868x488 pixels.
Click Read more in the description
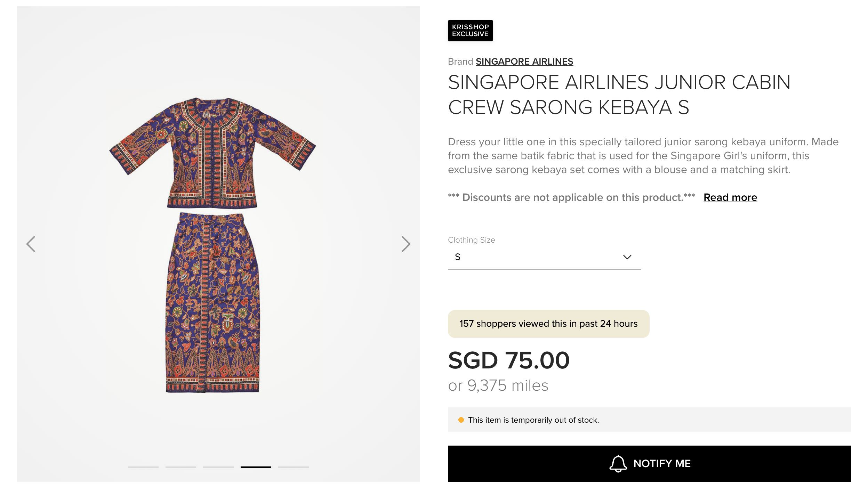pos(730,197)
